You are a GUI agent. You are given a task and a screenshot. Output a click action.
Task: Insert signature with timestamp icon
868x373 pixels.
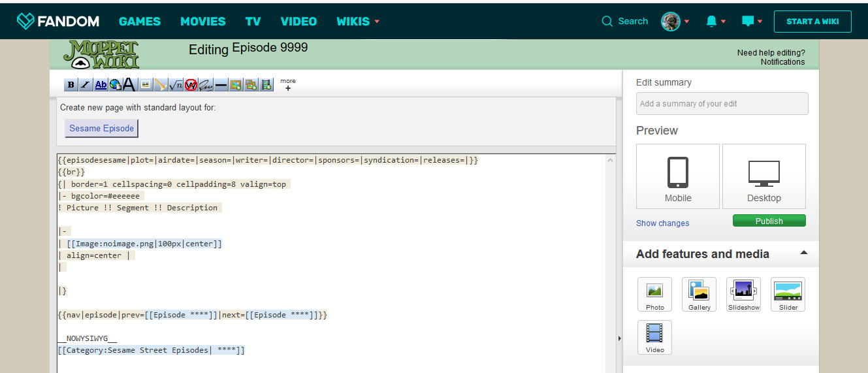pos(206,85)
